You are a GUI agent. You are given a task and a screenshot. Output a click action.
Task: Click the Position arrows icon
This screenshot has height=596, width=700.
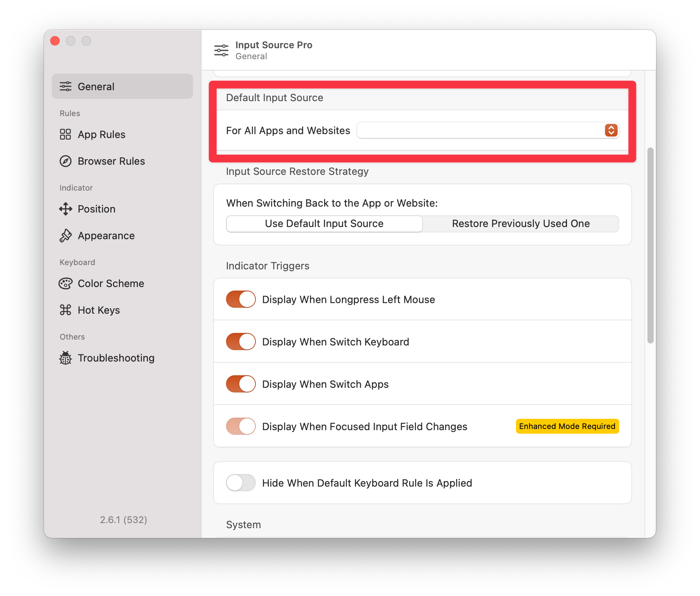[66, 209]
